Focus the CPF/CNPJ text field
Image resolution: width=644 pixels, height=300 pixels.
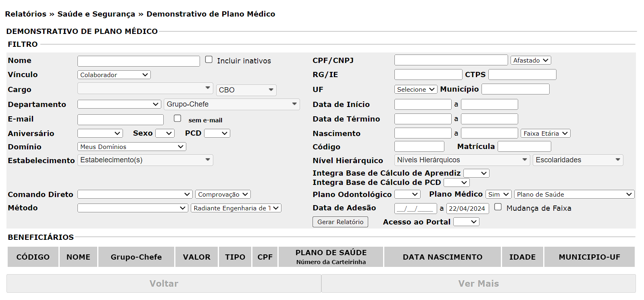tap(451, 60)
